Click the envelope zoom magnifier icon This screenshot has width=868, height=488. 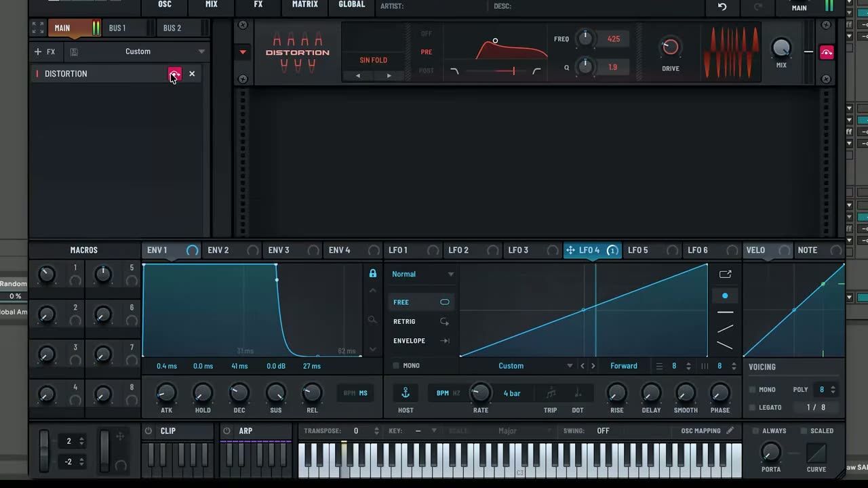coord(372,320)
